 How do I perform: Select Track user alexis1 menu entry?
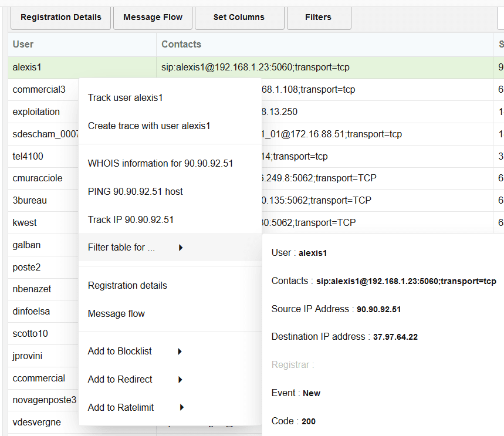click(x=126, y=97)
